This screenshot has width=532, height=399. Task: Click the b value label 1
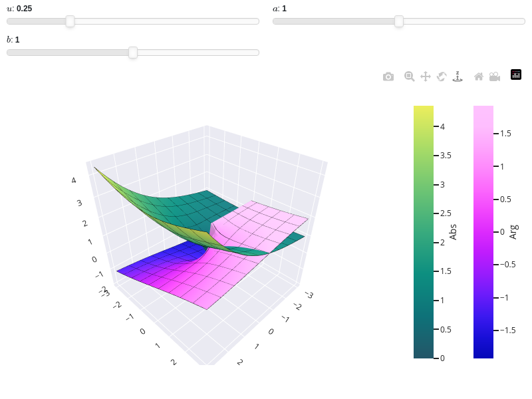point(17,40)
